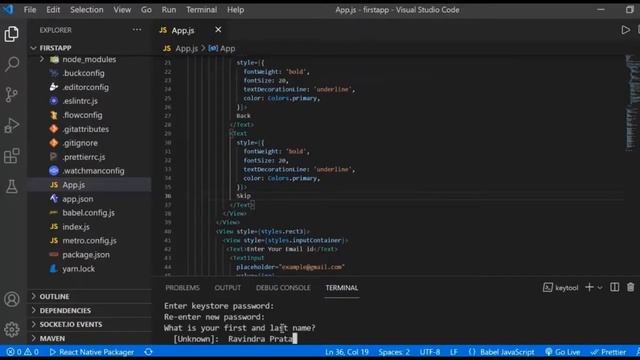The height and width of the screenshot is (360, 640).
Task: Switch to the Debug Console tab
Action: [x=283, y=288]
